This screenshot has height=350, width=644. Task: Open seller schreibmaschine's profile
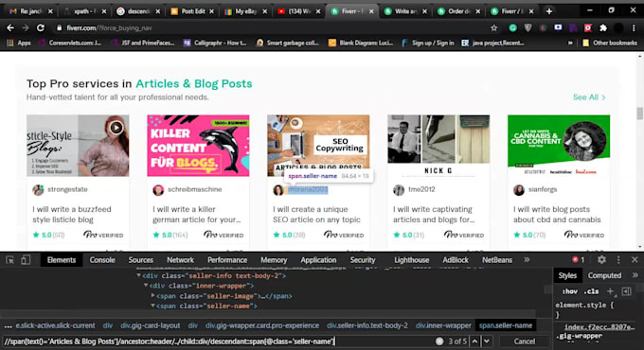[195, 189]
